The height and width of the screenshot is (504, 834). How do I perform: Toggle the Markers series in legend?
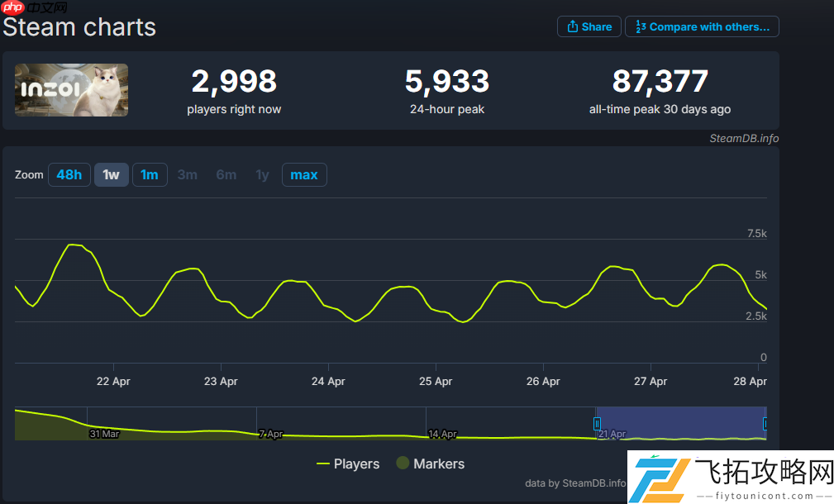[x=431, y=464]
